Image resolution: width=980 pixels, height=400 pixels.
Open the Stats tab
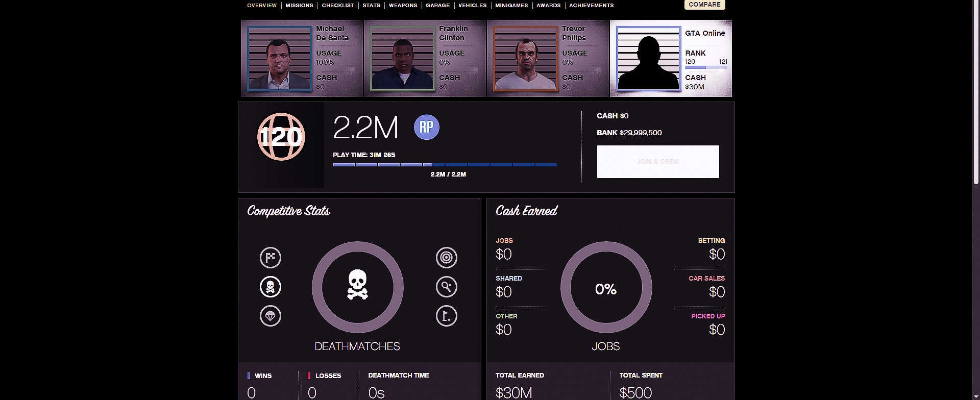(x=372, y=5)
